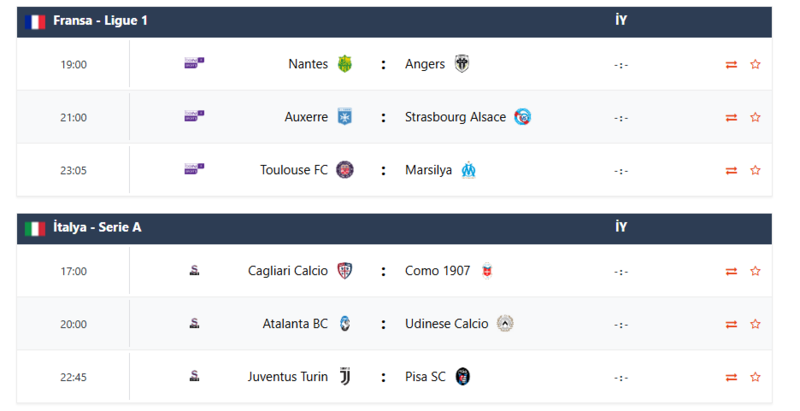Click the Strasbourg Alsace club badge

coord(522,117)
